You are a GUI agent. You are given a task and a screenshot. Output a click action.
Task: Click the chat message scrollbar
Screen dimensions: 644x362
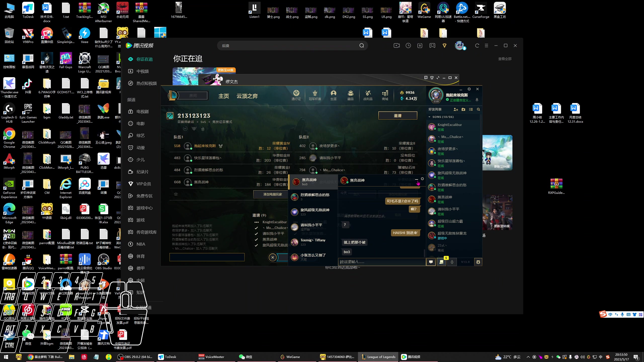click(425, 253)
